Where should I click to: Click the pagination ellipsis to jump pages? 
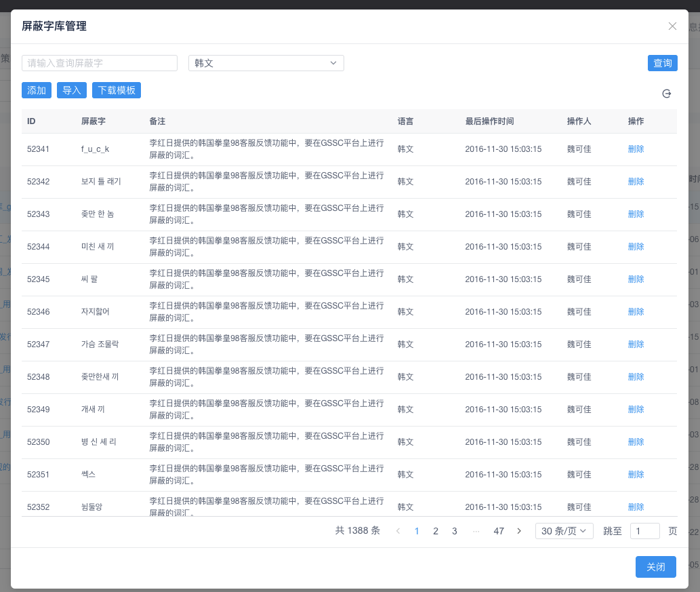point(476,531)
